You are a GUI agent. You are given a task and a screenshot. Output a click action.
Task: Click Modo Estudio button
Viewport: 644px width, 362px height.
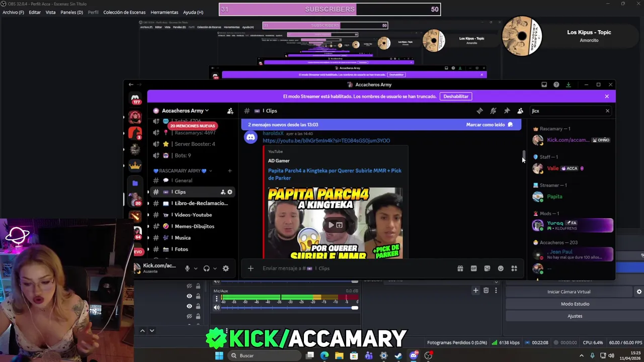[575, 304]
